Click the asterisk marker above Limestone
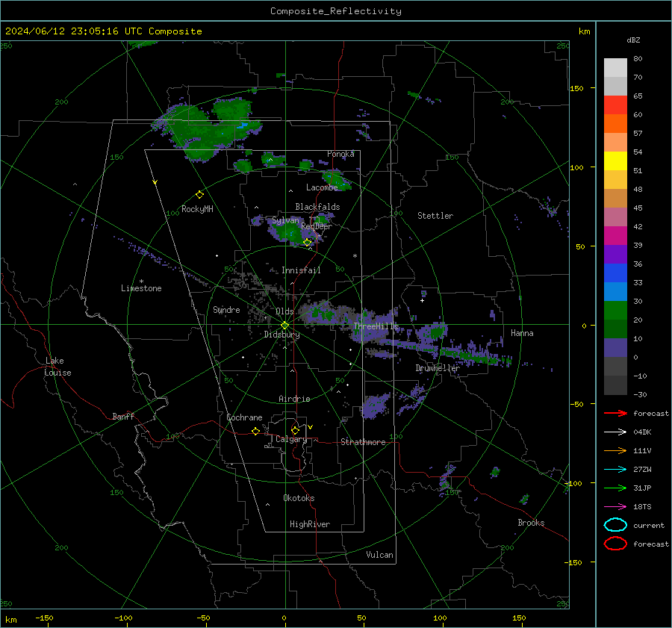Viewport: 672px width, 628px height. [141, 282]
